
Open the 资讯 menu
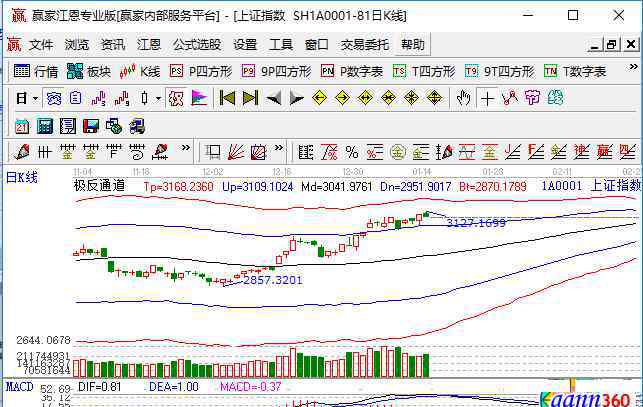pos(113,44)
